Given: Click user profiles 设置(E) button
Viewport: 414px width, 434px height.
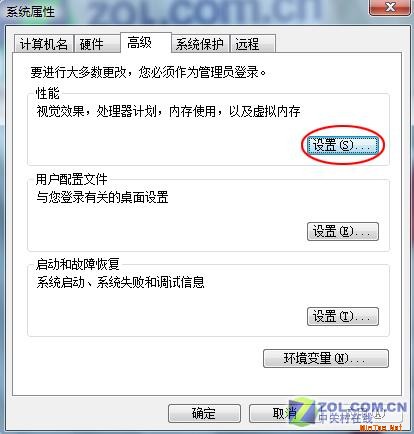Looking at the screenshot, I should [343, 231].
